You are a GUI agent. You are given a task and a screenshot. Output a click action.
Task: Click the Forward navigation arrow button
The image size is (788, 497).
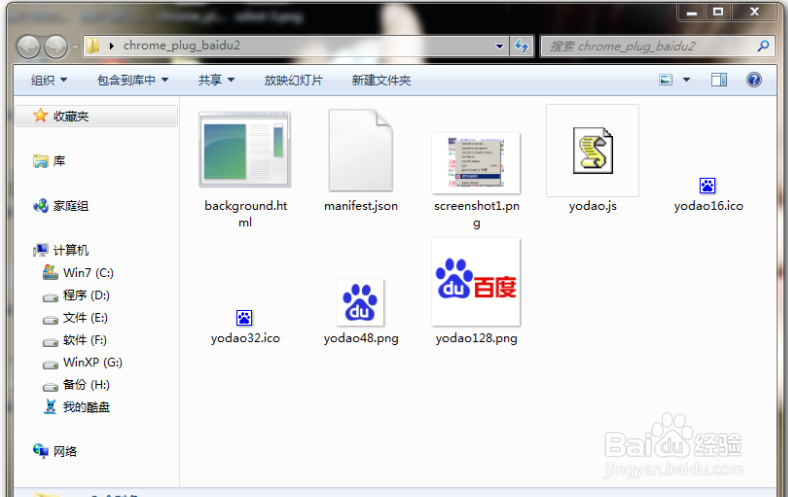point(56,47)
